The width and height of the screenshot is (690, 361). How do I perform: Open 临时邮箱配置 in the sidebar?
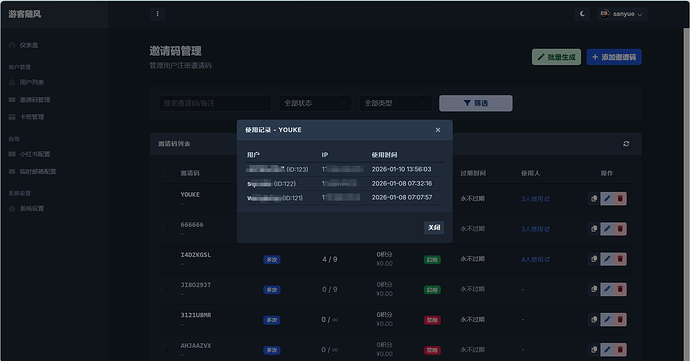click(x=33, y=172)
